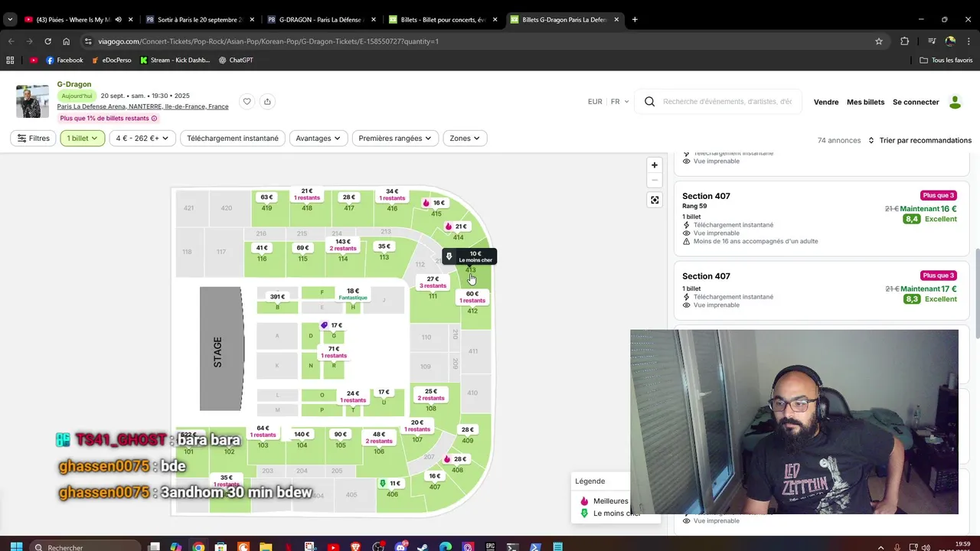Open File Explorer from the taskbar
The image size is (980, 551).
(x=265, y=546)
